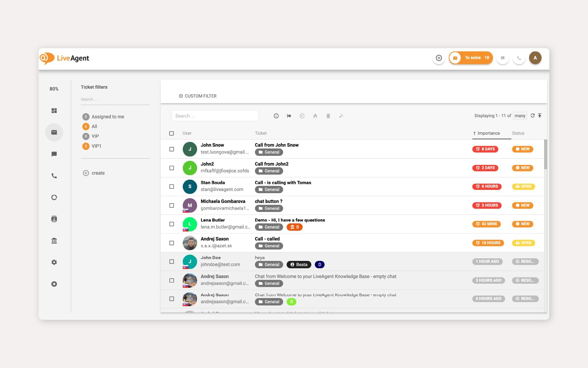Click John Snow's avatar
The image size is (588, 368).
[190, 149]
